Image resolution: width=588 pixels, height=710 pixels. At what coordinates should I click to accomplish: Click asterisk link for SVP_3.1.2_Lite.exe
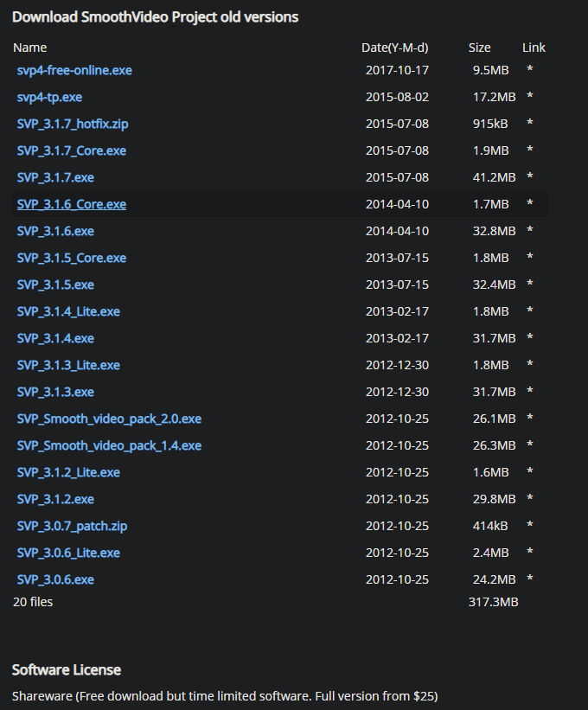tap(529, 473)
